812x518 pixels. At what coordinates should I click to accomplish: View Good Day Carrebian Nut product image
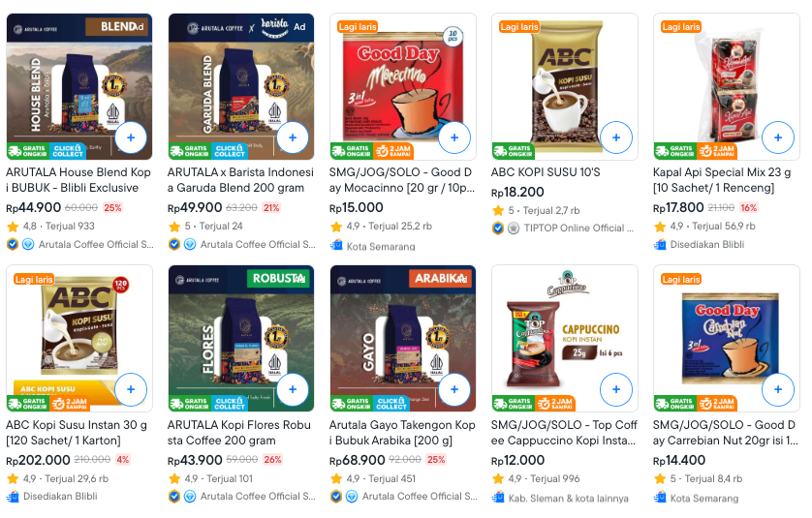(x=726, y=338)
